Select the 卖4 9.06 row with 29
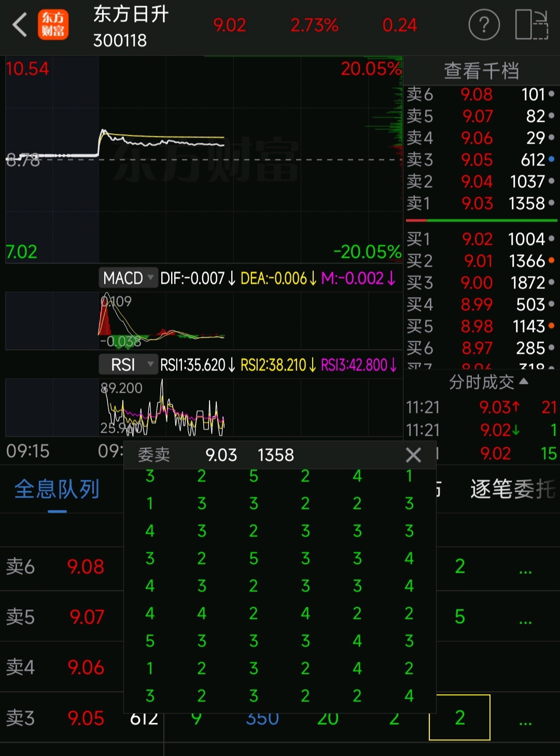Screen dimensions: 560x756 (x=481, y=138)
